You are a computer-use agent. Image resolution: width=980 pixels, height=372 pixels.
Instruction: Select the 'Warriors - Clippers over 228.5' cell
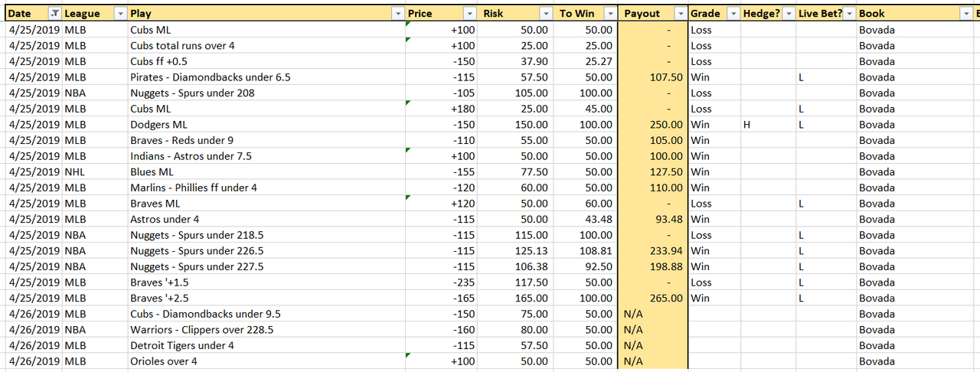266,330
